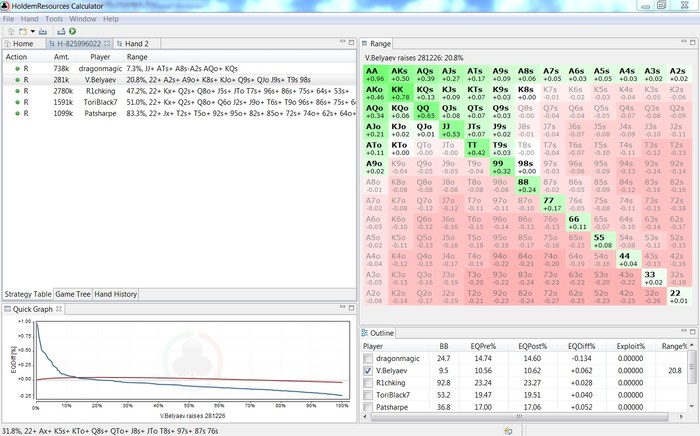Minimize the Range panel
The image size is (700, 436).
pyautogui.click(x=683, y=42)
